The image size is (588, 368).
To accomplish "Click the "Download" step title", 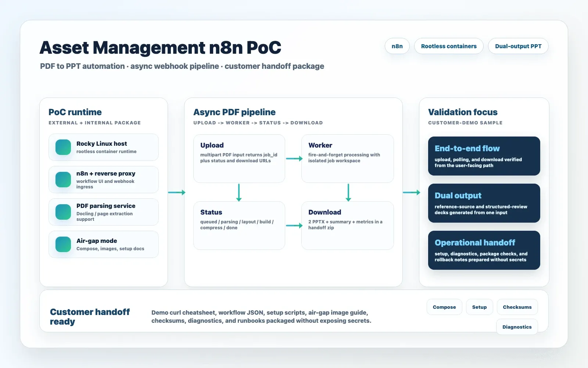I will point(325,212).
